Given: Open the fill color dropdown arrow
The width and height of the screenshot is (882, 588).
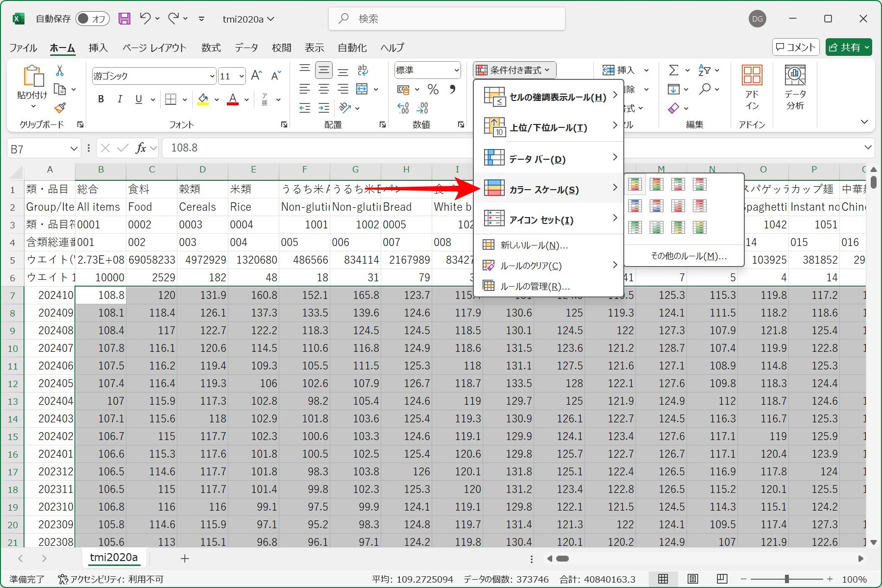Looking at the screenshot, I should point(216,99).
